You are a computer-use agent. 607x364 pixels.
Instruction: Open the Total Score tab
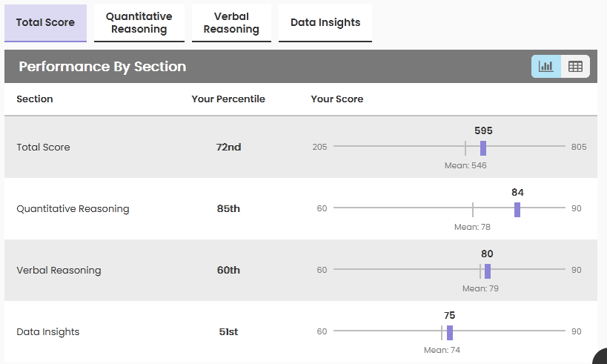[45, 22]
